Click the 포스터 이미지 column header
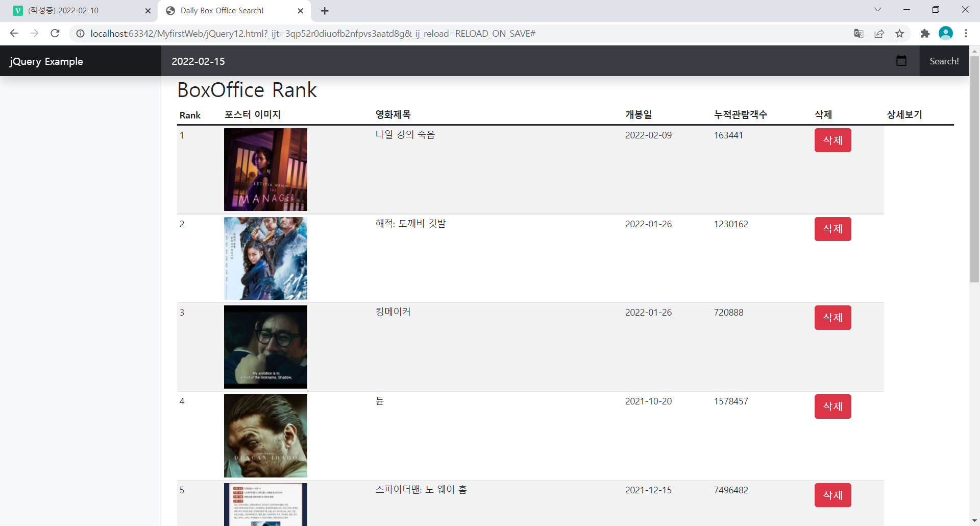The width and height of the screenshot is (980, 526). coord(253,115)
